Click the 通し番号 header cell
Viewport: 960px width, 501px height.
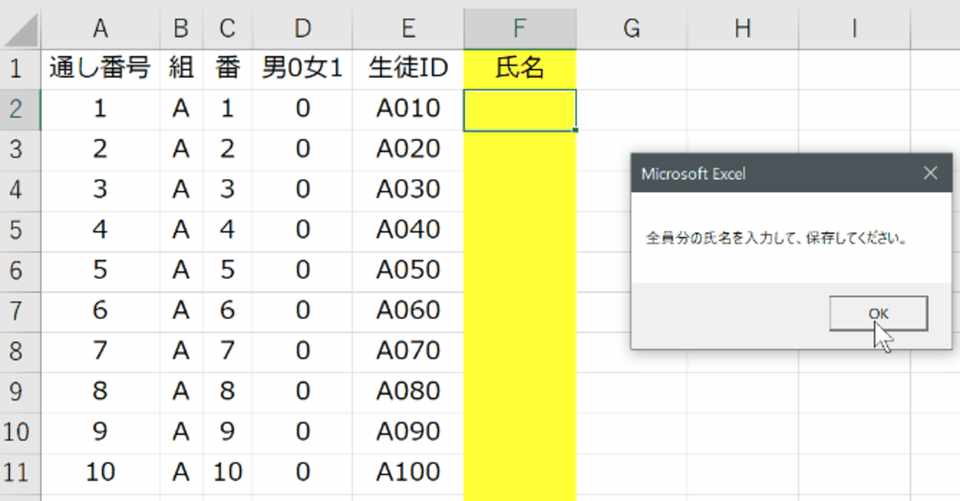coord(100,69)
